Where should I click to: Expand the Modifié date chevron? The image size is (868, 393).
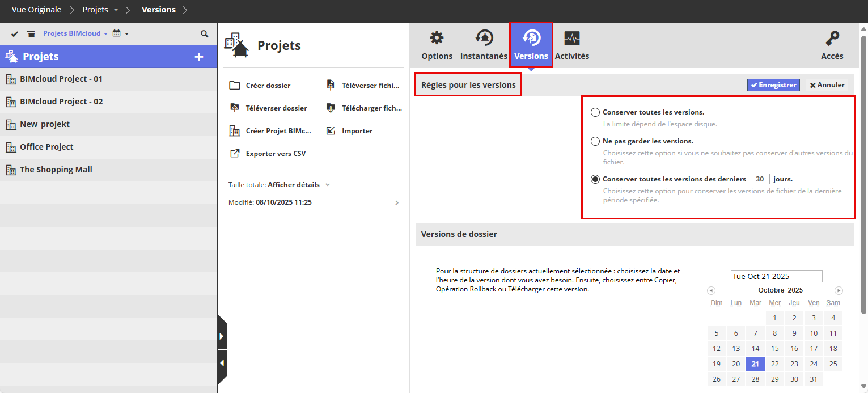pos(397,203)
